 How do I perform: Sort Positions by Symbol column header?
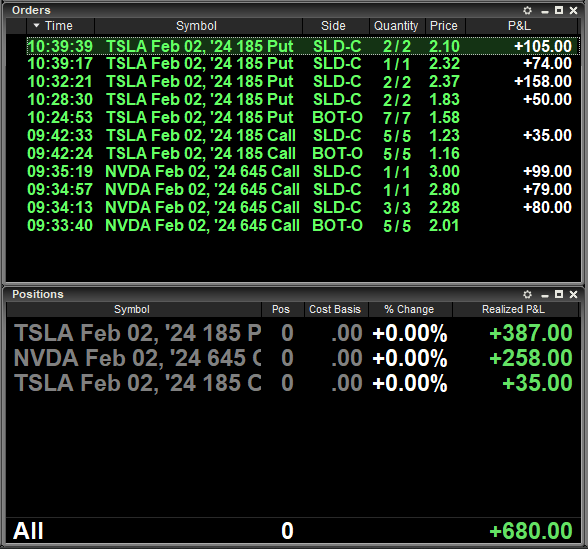134,309
